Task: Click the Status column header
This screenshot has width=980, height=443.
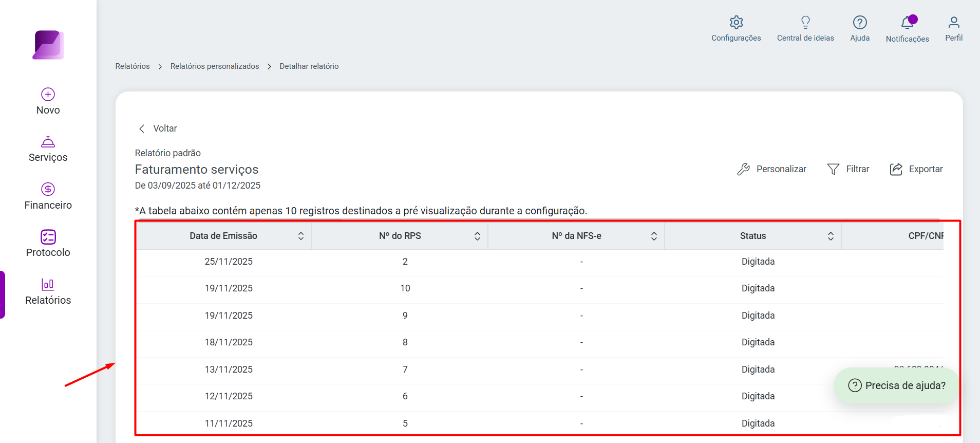Action: tap(753, 236)
